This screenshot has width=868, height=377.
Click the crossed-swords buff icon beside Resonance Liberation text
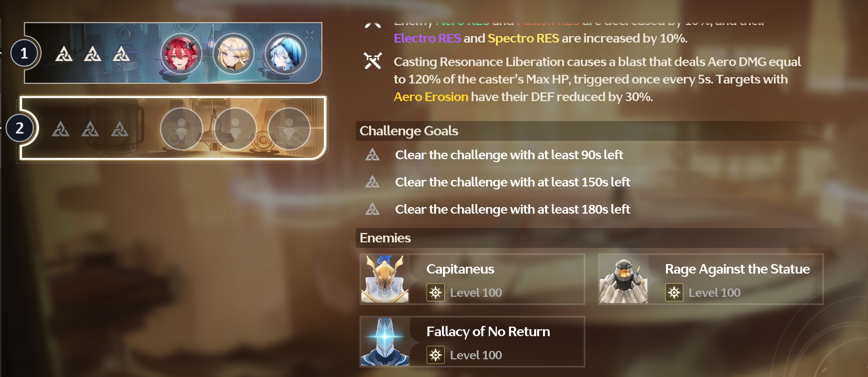(373, 61)
